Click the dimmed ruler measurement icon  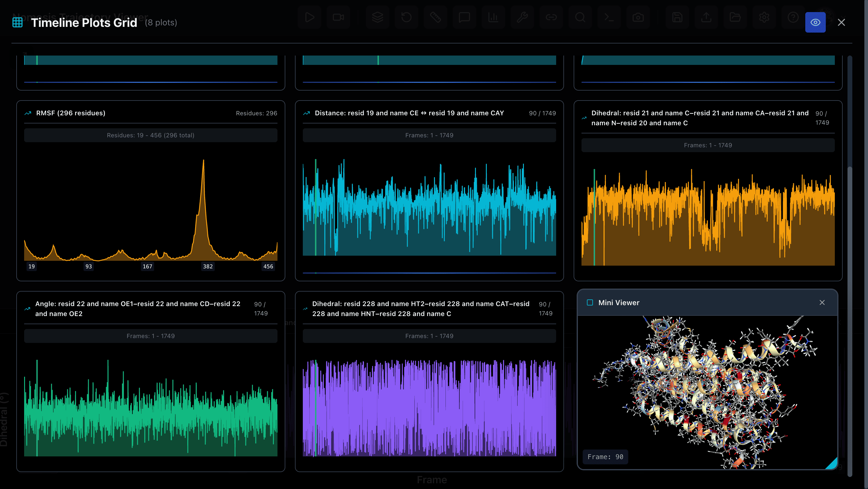tap(435, 17)
